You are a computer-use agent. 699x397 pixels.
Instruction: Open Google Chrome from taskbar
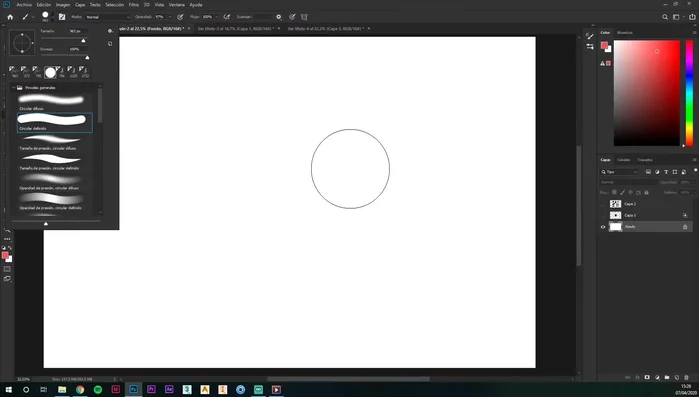click(80, 389)
